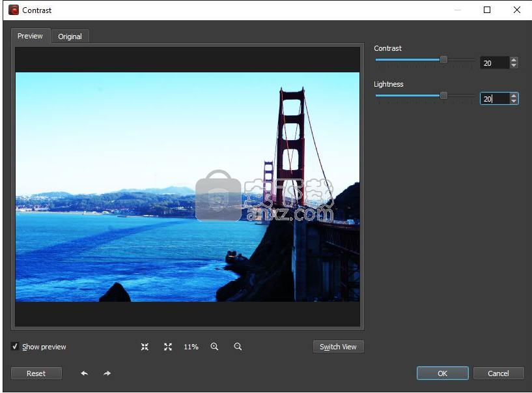Click the "Lightness" slider label

pos(389,84)
